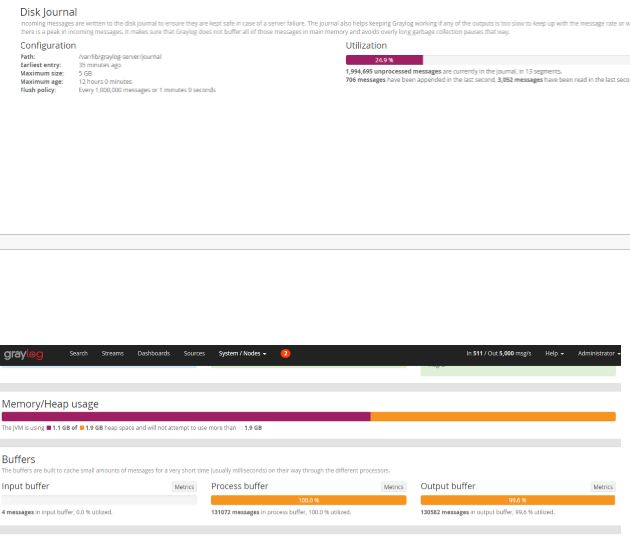630x540 pixels.
Task: Click the empty Input buffer utilization bar
Action: click(x=99, y=500)
